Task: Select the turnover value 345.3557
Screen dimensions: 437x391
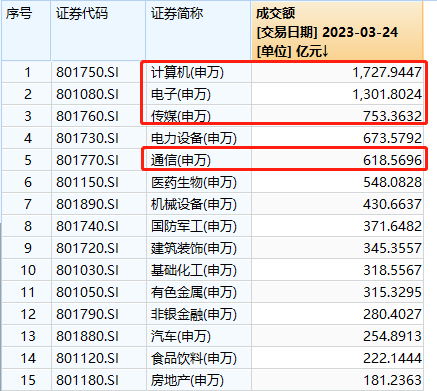Action: (392, 248)
